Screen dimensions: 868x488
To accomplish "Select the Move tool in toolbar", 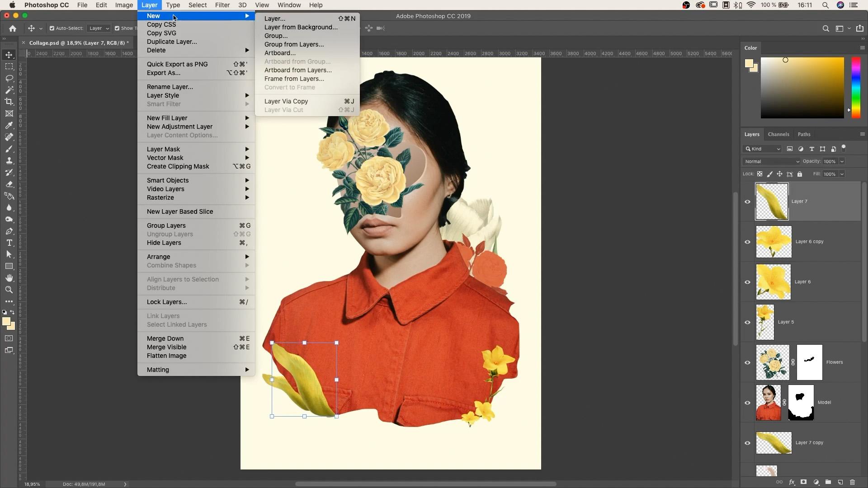I will [9, 54].
